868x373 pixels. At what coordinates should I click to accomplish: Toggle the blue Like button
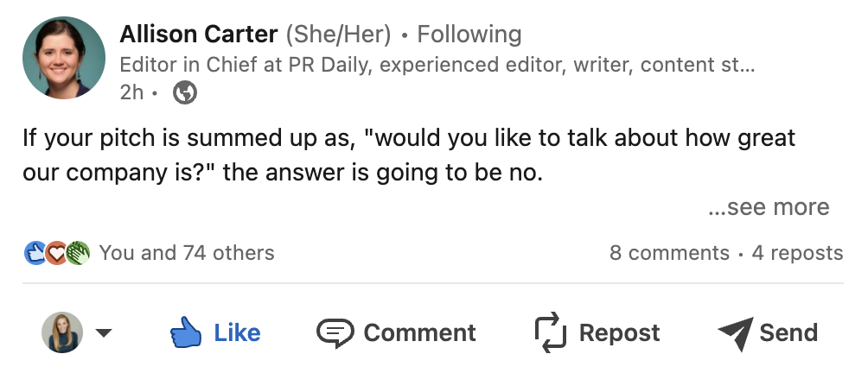click(214, 332)
